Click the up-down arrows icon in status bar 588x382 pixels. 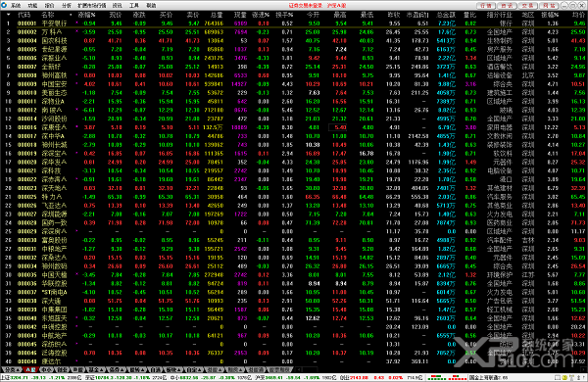pos(578,377)
